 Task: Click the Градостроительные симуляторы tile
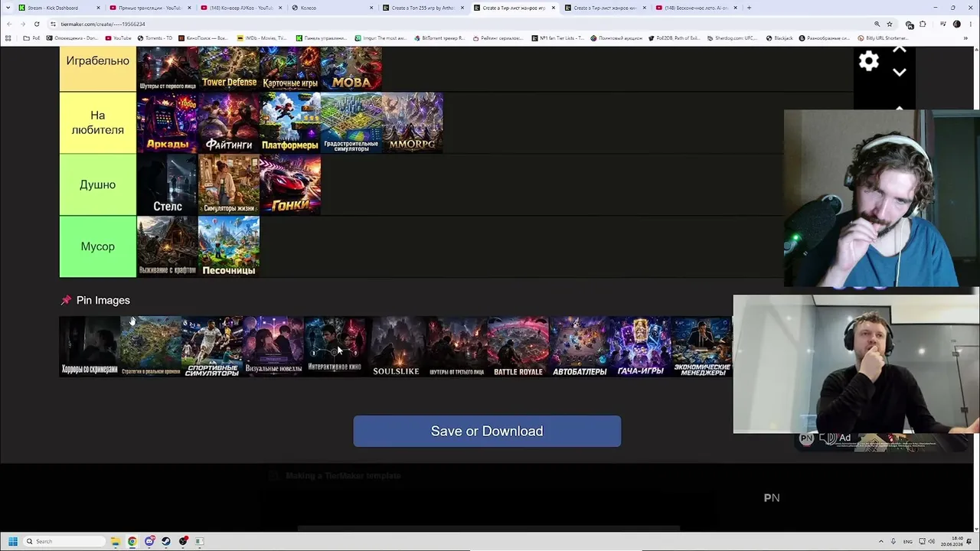point(351,122)
